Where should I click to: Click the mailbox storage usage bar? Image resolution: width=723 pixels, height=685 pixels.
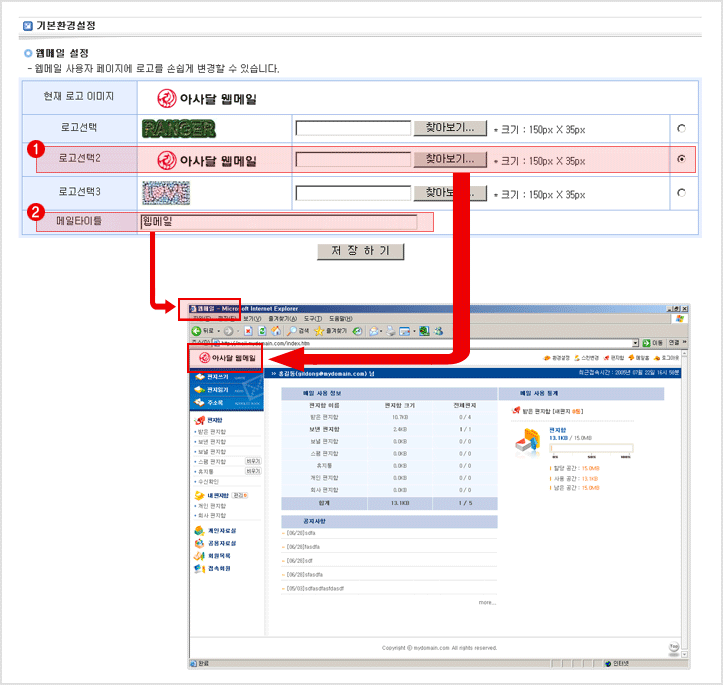pos(590,448)
